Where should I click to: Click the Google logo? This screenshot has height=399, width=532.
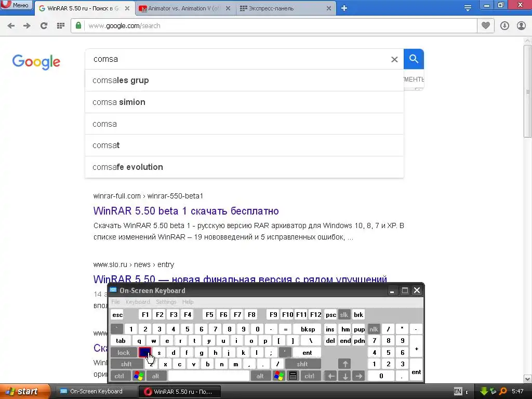pyautogui.click(x=36, y=62)
